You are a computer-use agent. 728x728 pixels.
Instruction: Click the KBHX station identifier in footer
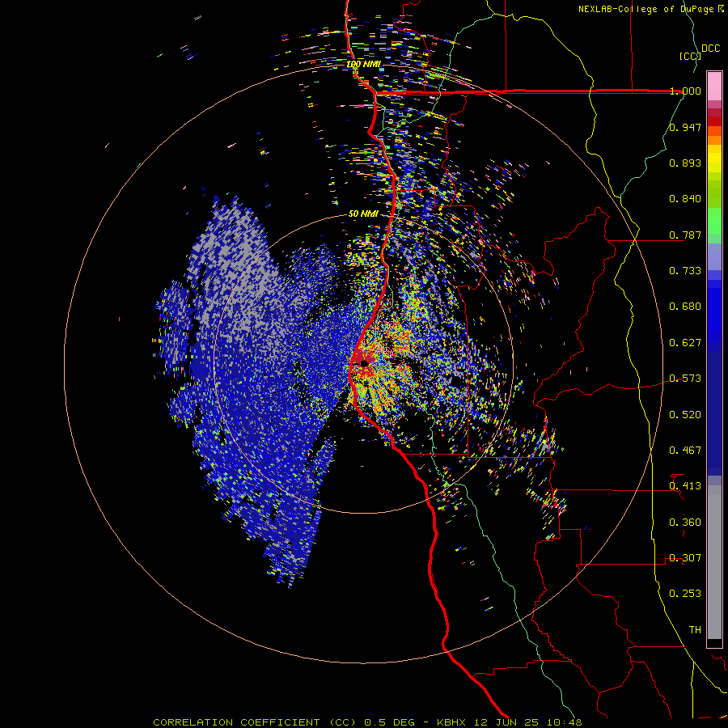[x=453, y=722]
